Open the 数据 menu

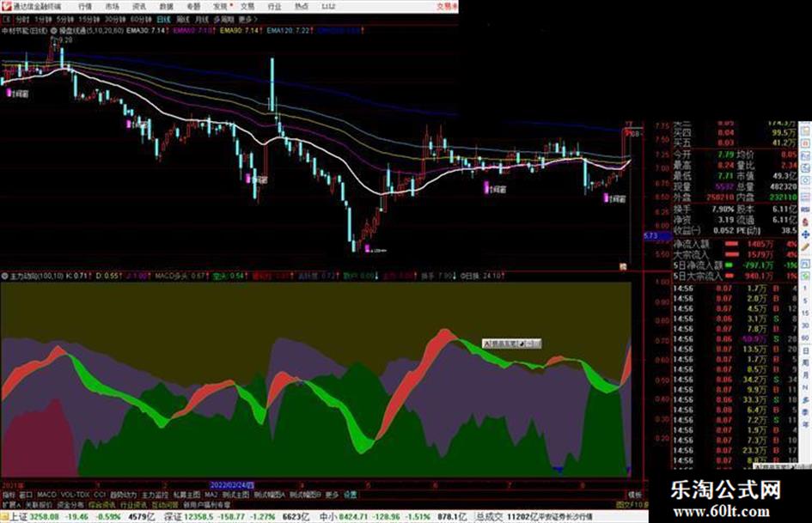click(x=166, y=7)
